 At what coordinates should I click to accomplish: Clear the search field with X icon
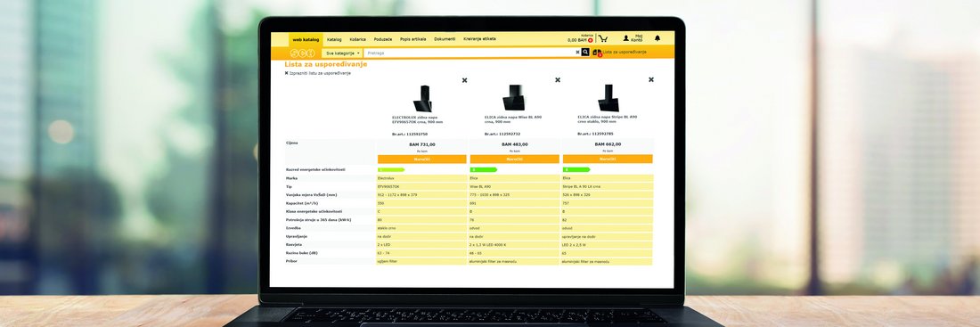click(x=577, y=53)
